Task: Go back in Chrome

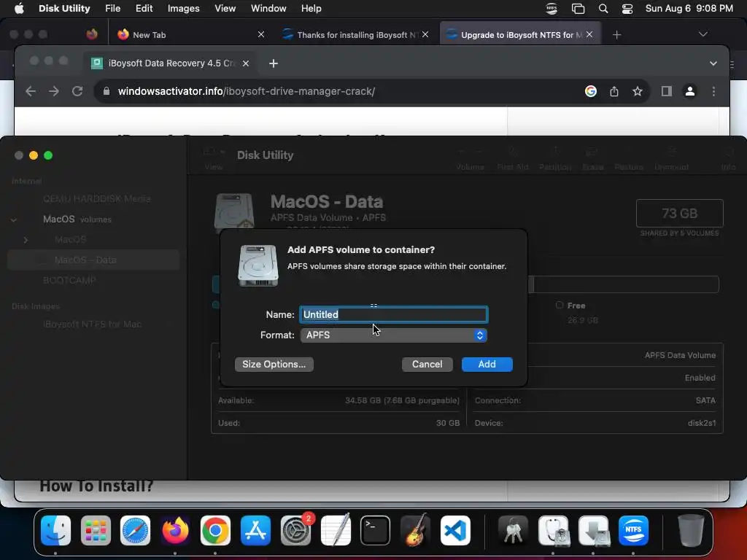Action: point(31,91)
